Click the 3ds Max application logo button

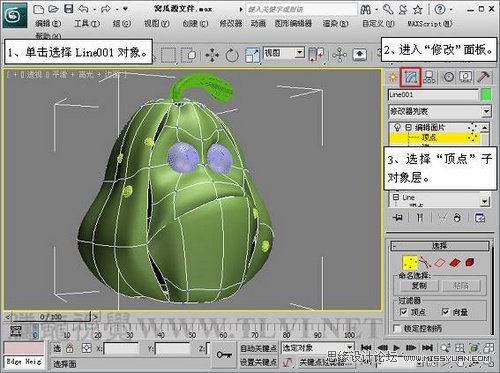(15, 15)
